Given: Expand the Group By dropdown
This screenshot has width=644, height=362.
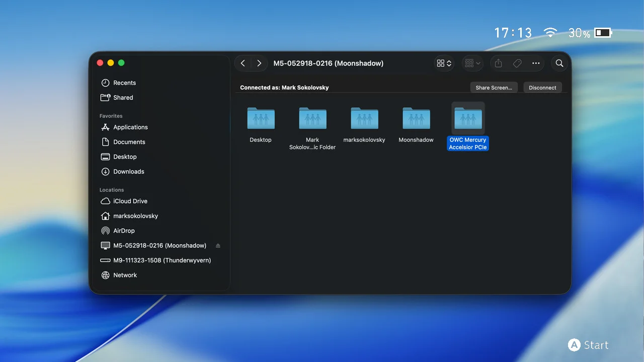Looking at the screenshot, I should pyautogui.click(x=472, y=63).
